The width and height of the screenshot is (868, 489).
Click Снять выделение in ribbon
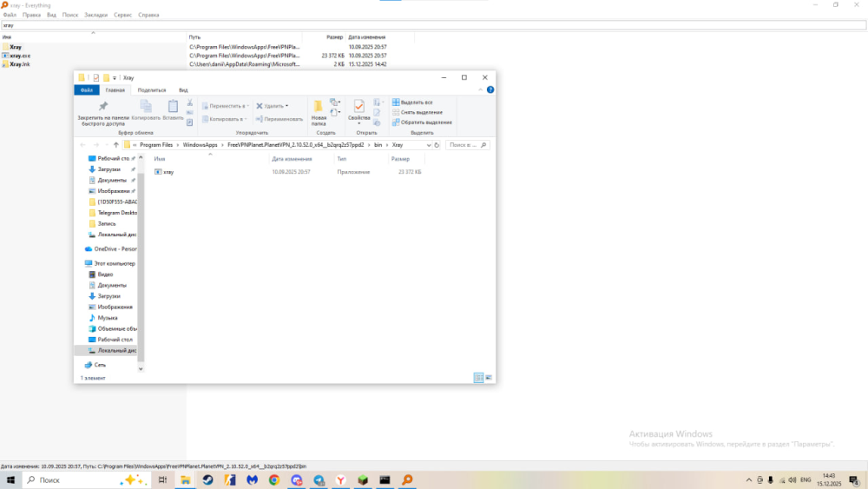[418, 112]
